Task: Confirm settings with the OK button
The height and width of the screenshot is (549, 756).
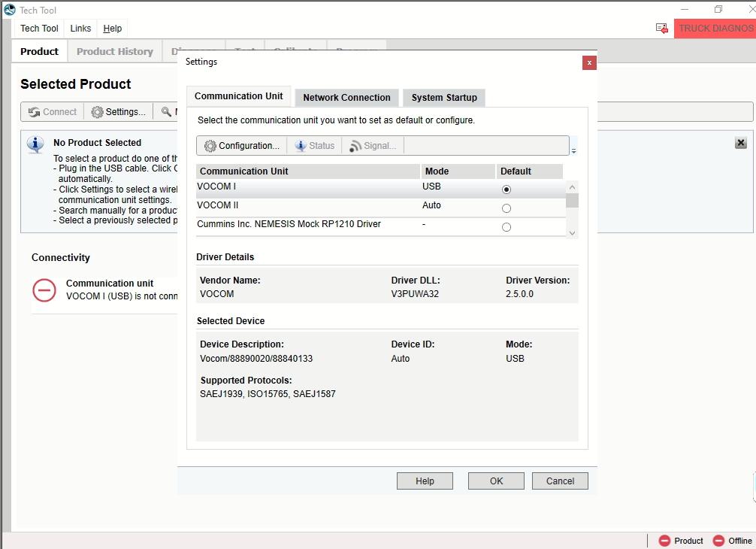Action: point(496,481)
